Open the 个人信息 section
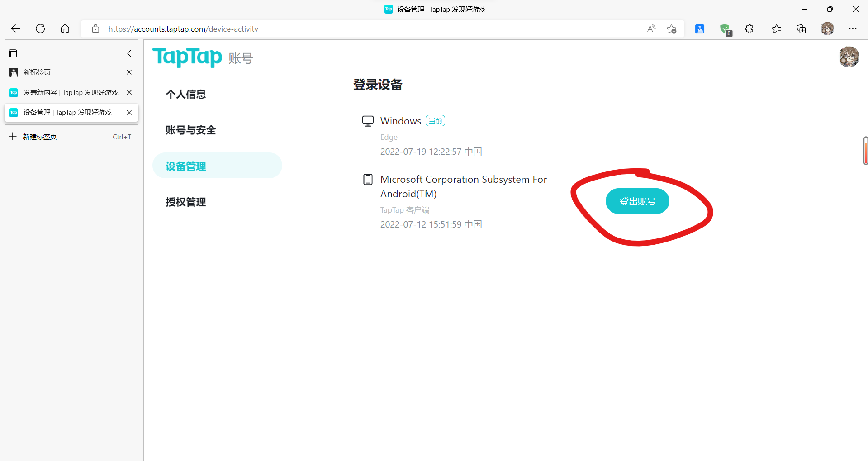The image size is (868, 461). (185, 94)
